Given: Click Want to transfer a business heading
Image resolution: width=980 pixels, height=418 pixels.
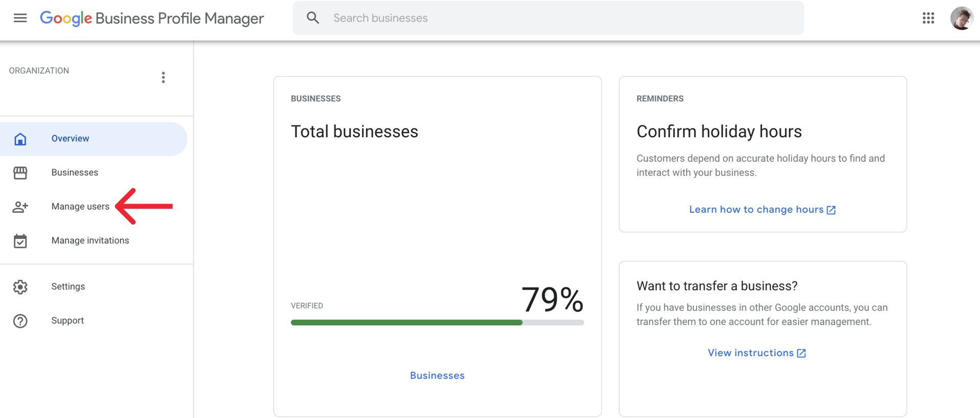Looking at the screenshot, I should point(717,286).
